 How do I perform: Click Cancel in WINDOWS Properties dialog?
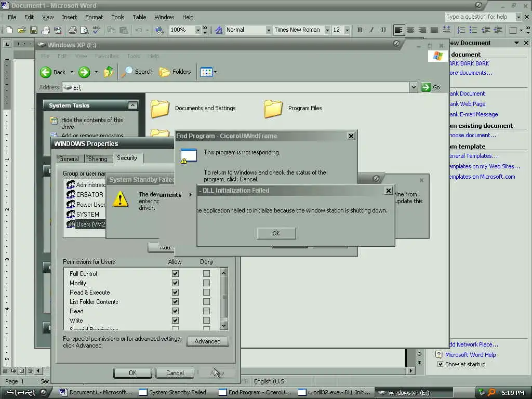coord(175,373)
